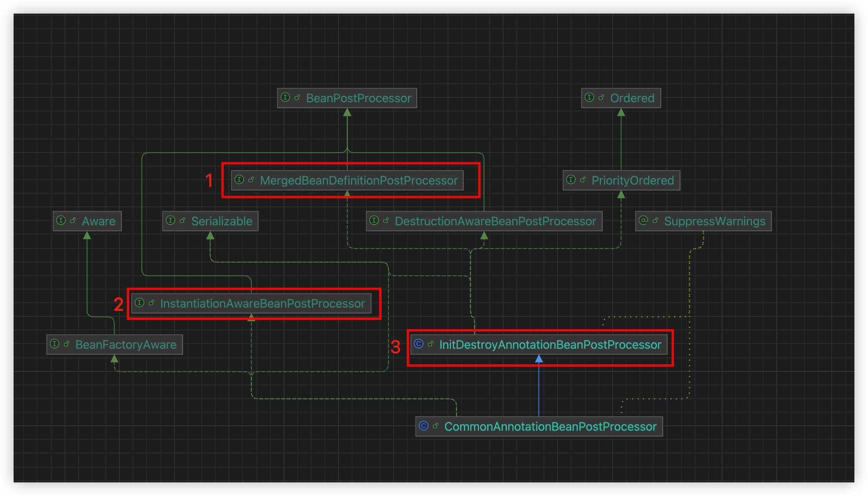
Task: Select the SuppressWarnings annotation node label
Action: click(715, 221)
